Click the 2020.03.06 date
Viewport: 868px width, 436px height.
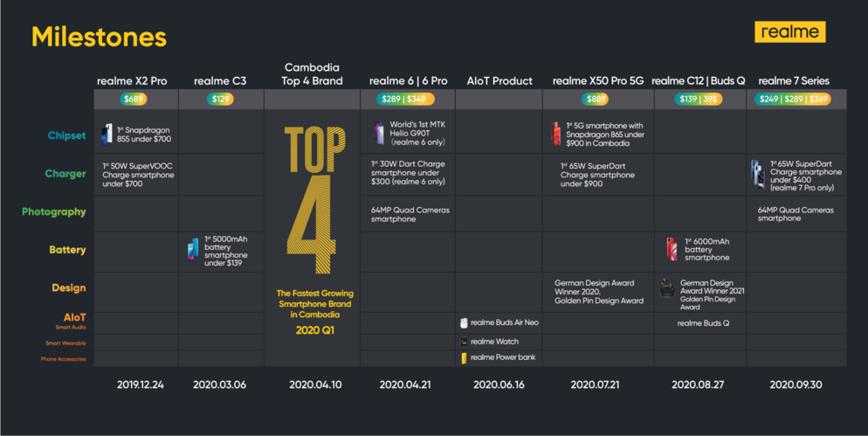click(219, 384)
